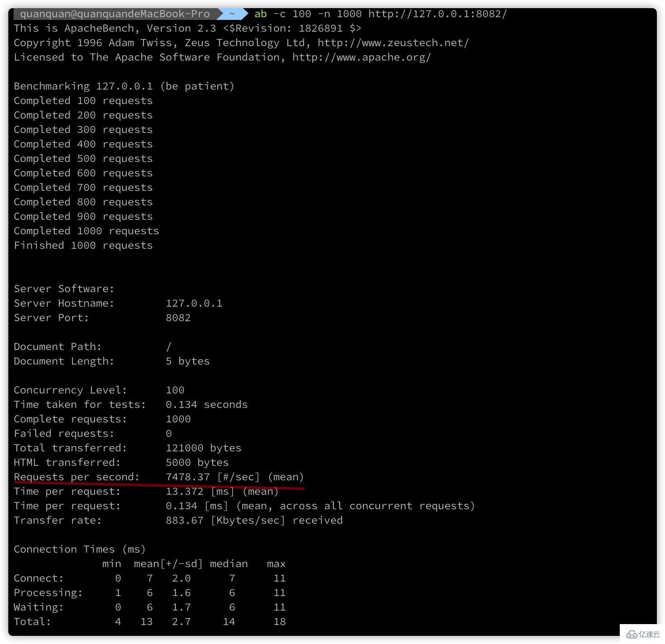Screen dimensions: 665x644
Task: Click the tilde directory segment in prompt
Action: (x=232, y=14)
